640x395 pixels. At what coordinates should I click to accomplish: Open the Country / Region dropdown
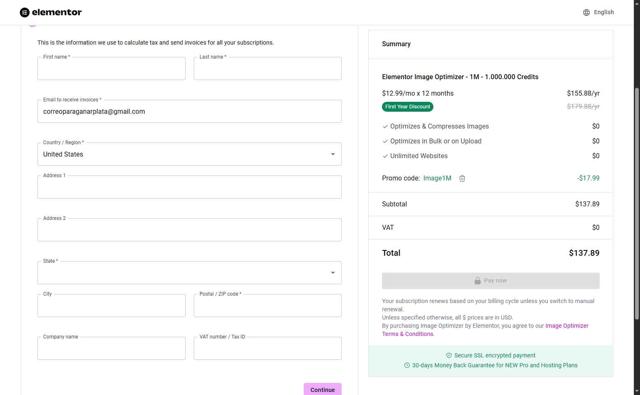(x=189, y=154)
